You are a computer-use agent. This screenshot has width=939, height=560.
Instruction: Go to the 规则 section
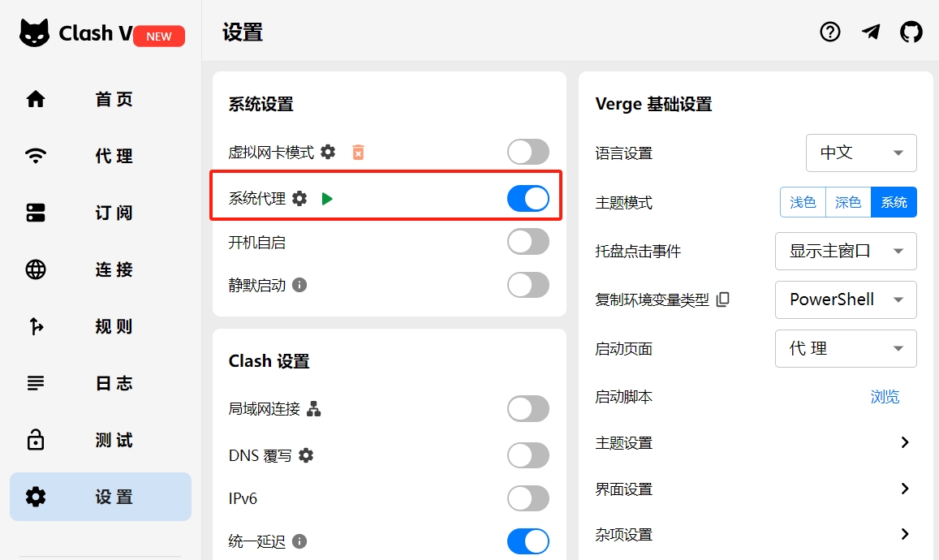[x=113, y=326]
